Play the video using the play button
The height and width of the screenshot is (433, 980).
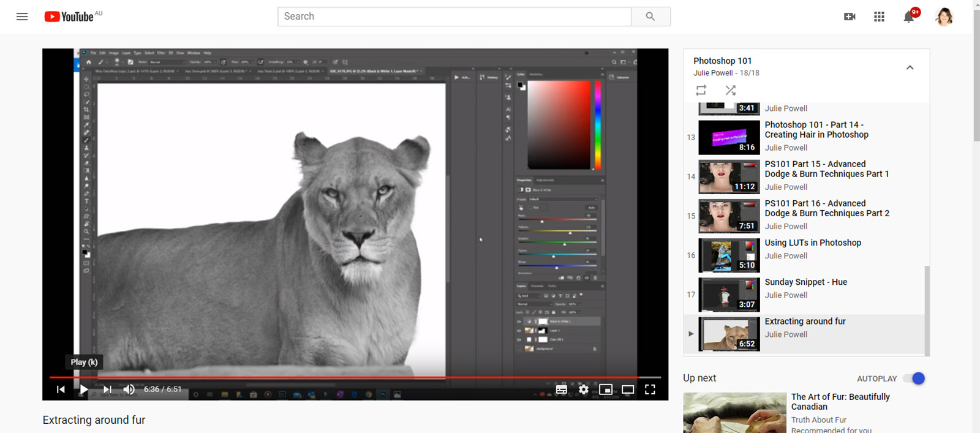(84, 390)
